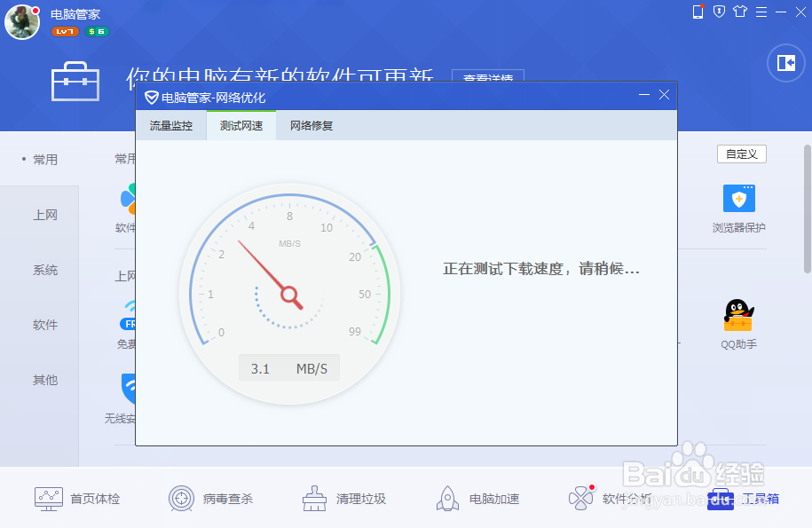Select the 测试网速 tab
The height and width of the screenshot is (528, 812).
point(241,126)
